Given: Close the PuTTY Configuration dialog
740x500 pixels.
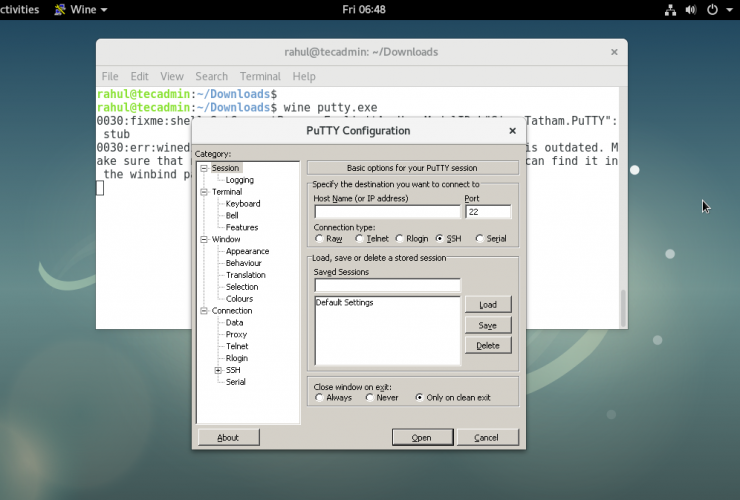Looking at the screenshot, I should pos(512,131).
